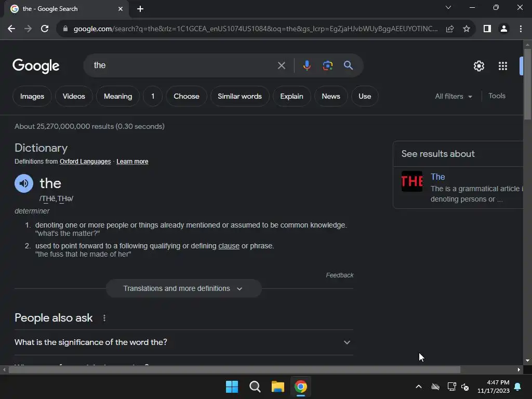Close the 'the - Google Search' tab
The image size is (532, 399).
click(121, 9)
